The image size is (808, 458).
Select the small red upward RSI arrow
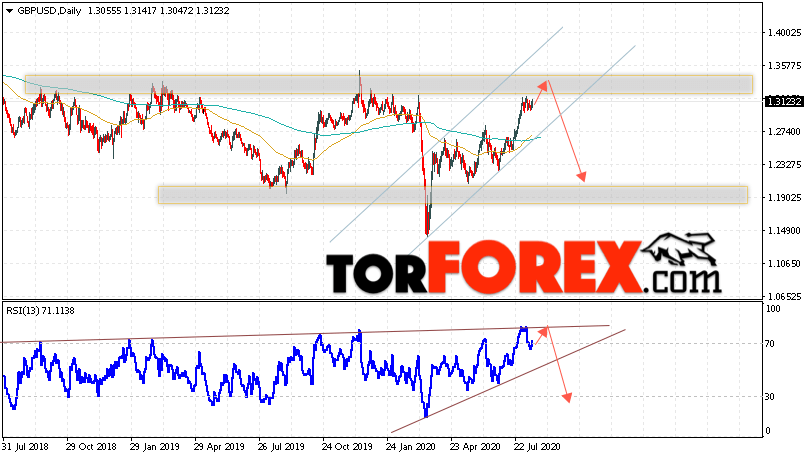(540, 335)
